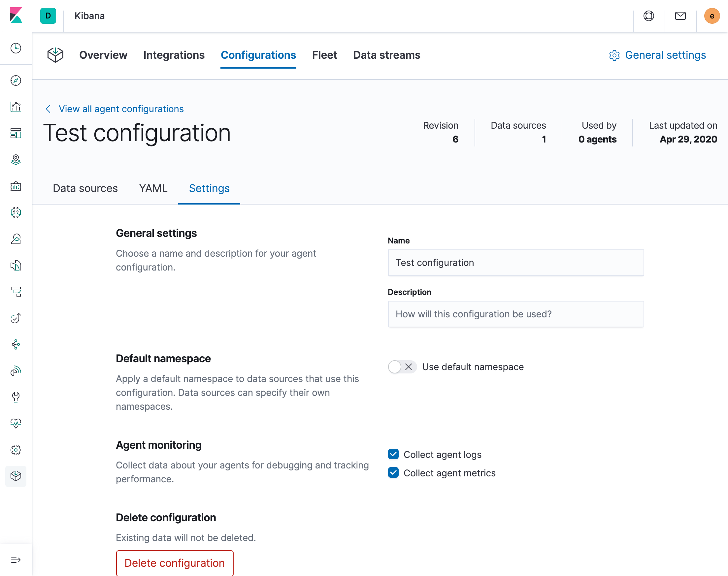Screen dimensions: 728x576
Task: Go to the Fleet tab
Action: [x=324, y=55]
